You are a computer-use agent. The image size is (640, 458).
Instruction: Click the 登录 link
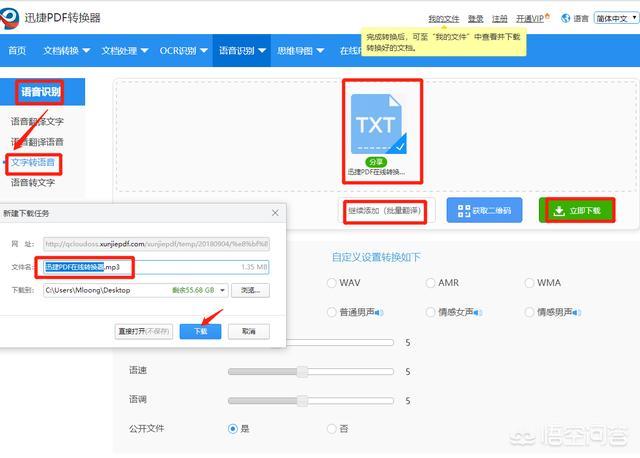(476, 18)
